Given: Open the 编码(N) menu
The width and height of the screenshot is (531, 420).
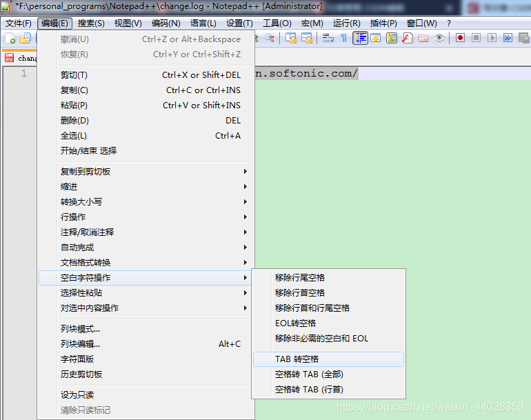Looking at the screenshot, I should point(166,23).
